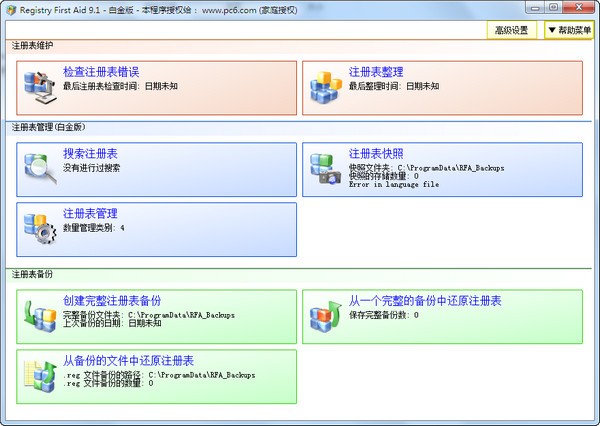The image size is (600, 426).
Task: Maximize the Registry First Aid window
Action: pyautogui.click(x=553, y=7)
